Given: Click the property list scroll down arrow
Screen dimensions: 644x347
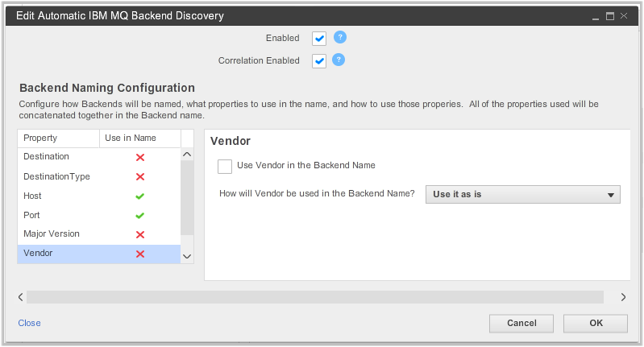Looking at the screenshot, I should click(x=187, y=257).
